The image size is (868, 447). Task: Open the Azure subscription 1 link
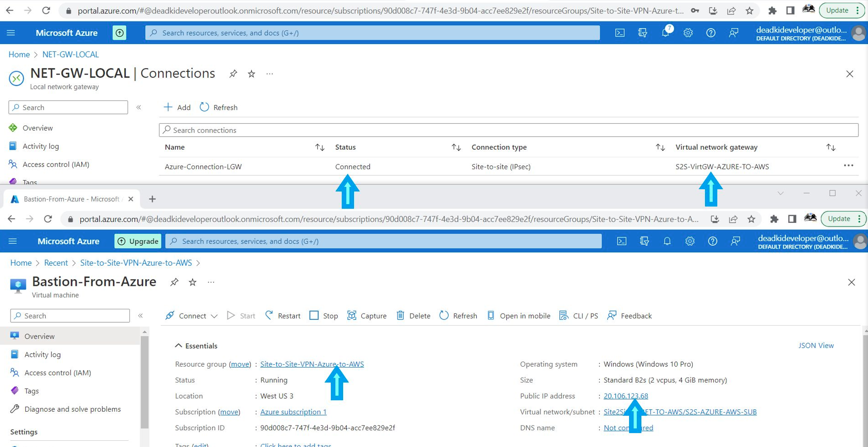click(293, 412)
